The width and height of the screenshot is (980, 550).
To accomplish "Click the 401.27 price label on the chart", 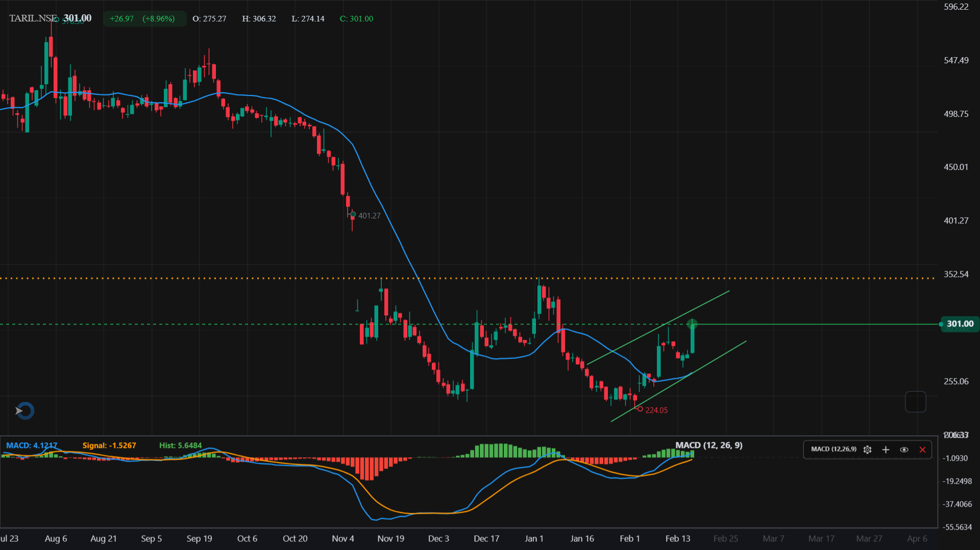I will [x=370, y=215].
